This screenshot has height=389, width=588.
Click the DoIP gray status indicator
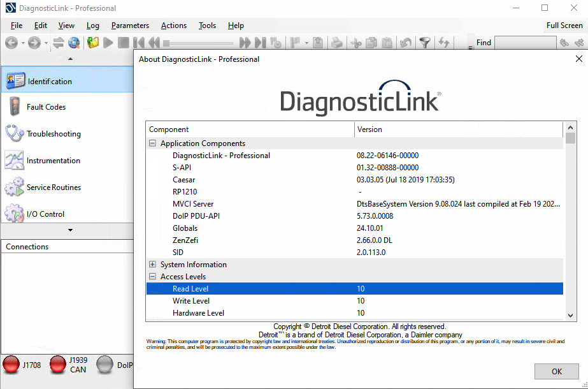click(104, 365)
